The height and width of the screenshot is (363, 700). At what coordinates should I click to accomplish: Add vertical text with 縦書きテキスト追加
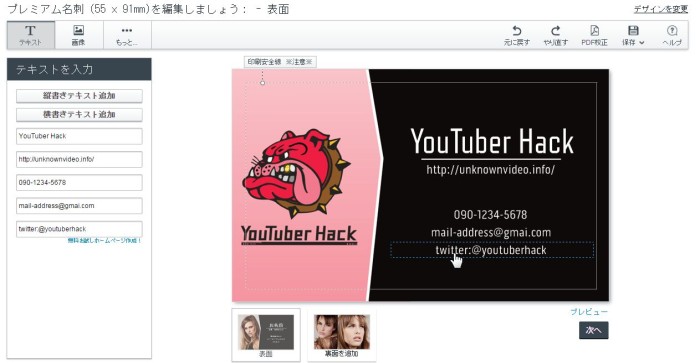(x=79, y=96)
